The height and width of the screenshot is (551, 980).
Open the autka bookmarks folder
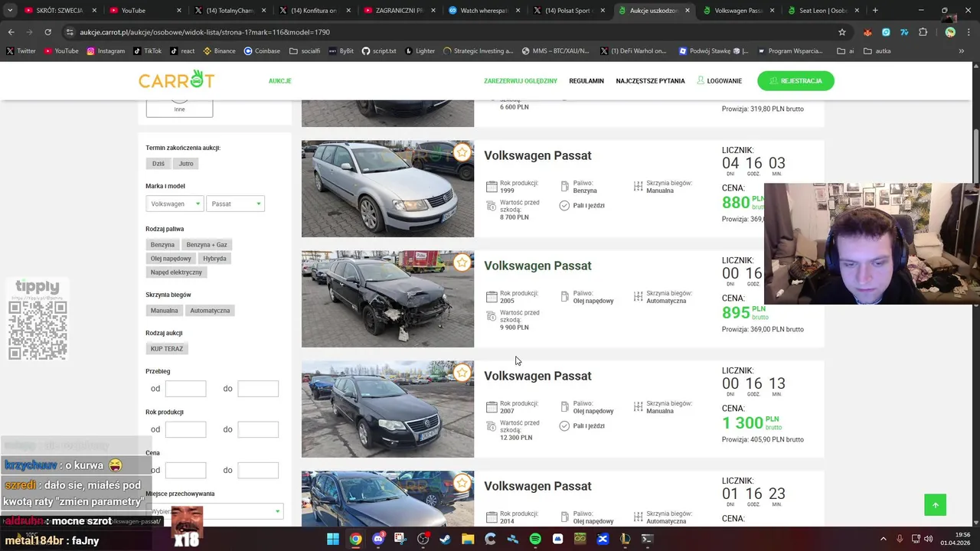click(877, 51)
